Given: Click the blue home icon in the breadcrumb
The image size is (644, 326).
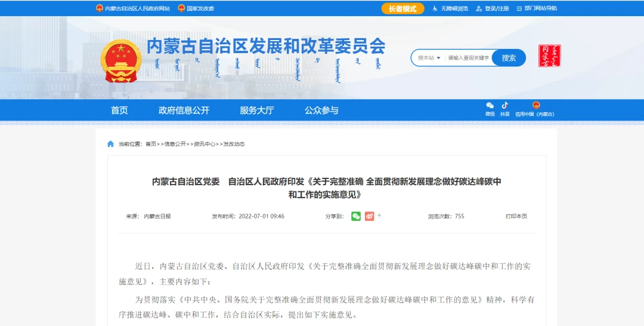Looking at the screenshot, I should [110, 144].
